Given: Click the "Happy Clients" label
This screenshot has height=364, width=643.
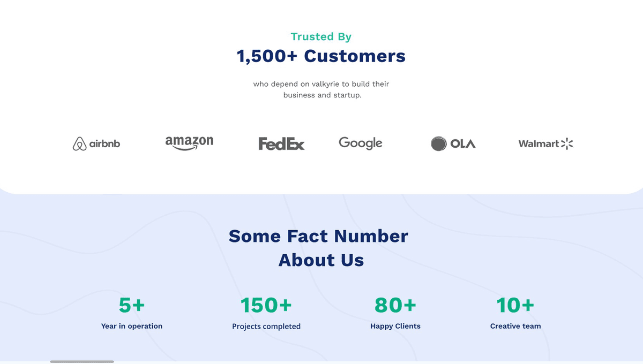Looking at the screenshot, I should coord(395,326).
